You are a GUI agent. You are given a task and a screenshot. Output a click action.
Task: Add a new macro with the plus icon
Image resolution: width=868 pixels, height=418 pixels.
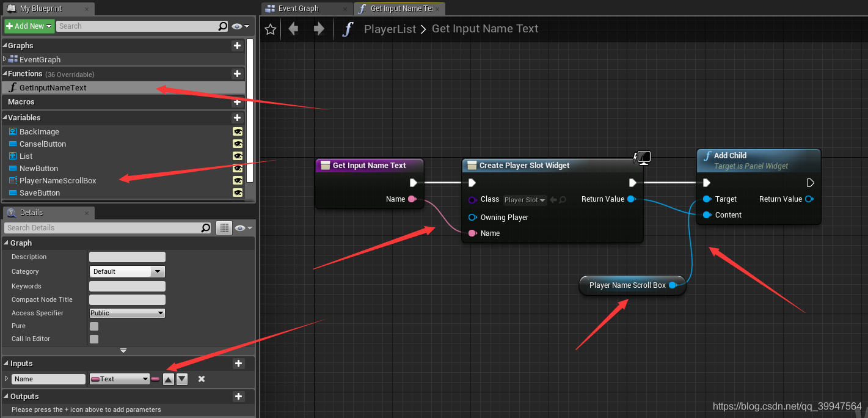coord(237,102)
